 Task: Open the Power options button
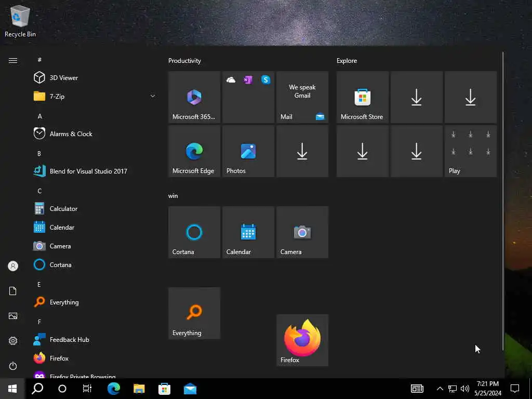click(x=13, y=366)
